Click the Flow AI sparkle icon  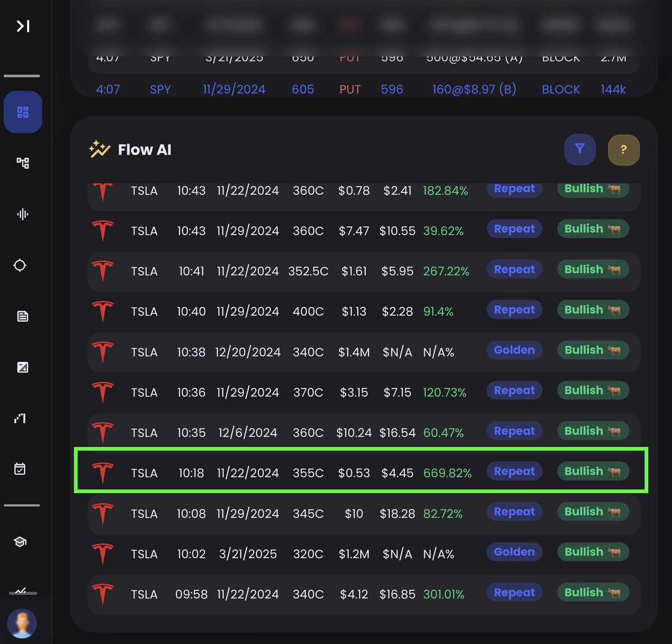(x=99, y=149)
